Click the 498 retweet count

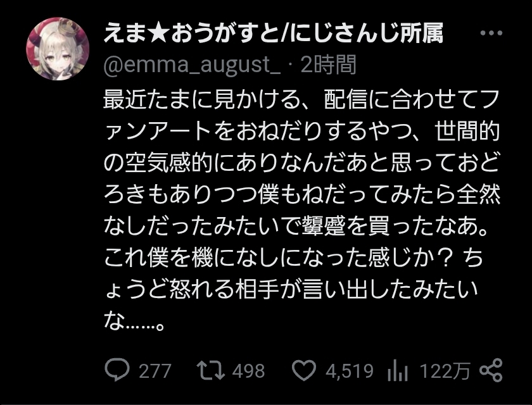pyautogui.click(x=248, y=371)
